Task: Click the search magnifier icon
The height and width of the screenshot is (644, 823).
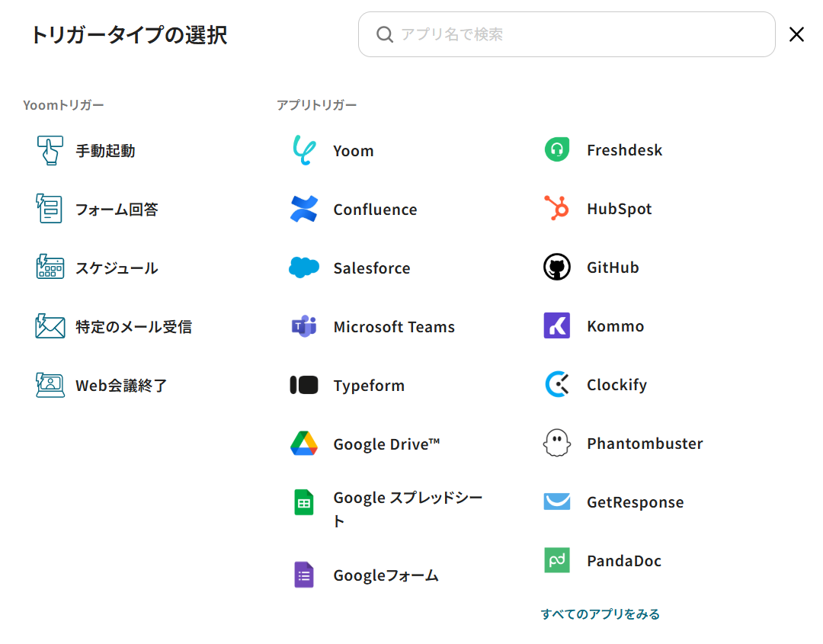Action: pos(385,34)
